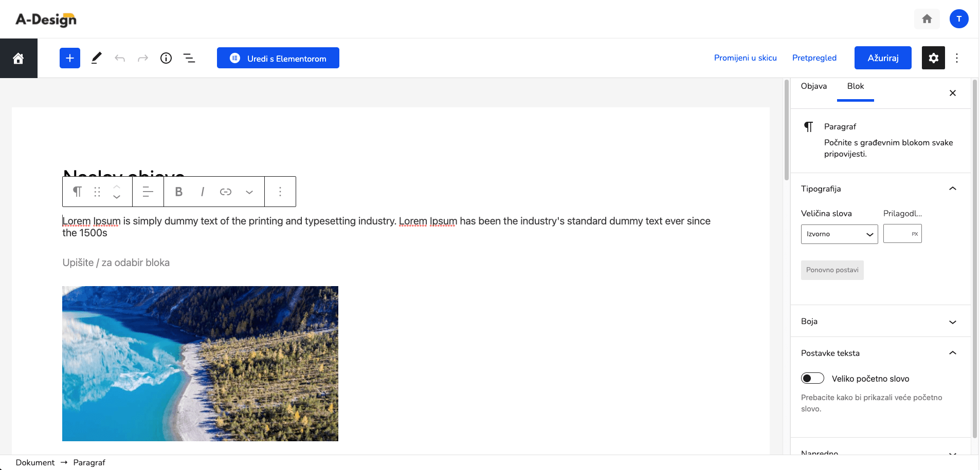Change text alignment in block toolbar
The height and width of the screenshot is (470, 980).
tap(148, 192)
